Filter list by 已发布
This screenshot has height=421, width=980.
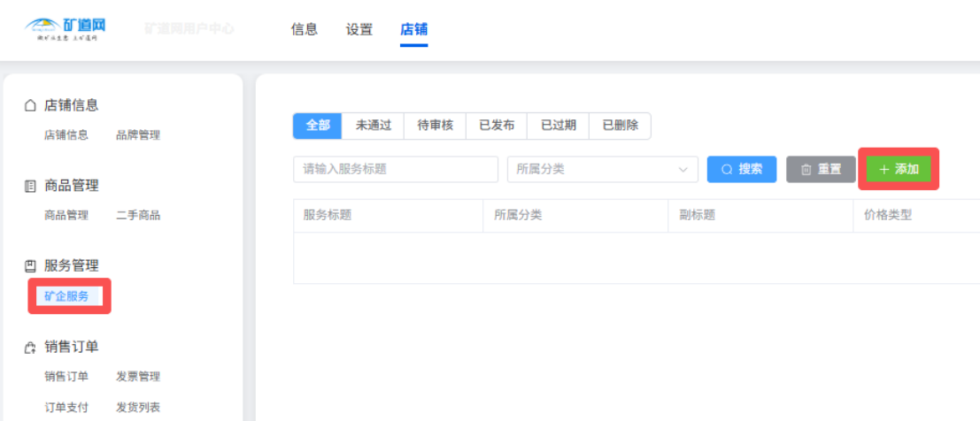[497, 126]
